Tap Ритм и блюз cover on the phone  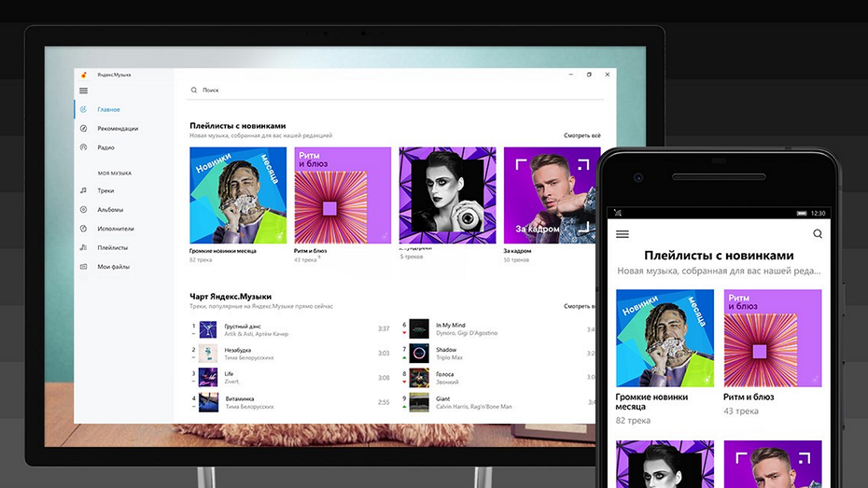pos(773,338)
